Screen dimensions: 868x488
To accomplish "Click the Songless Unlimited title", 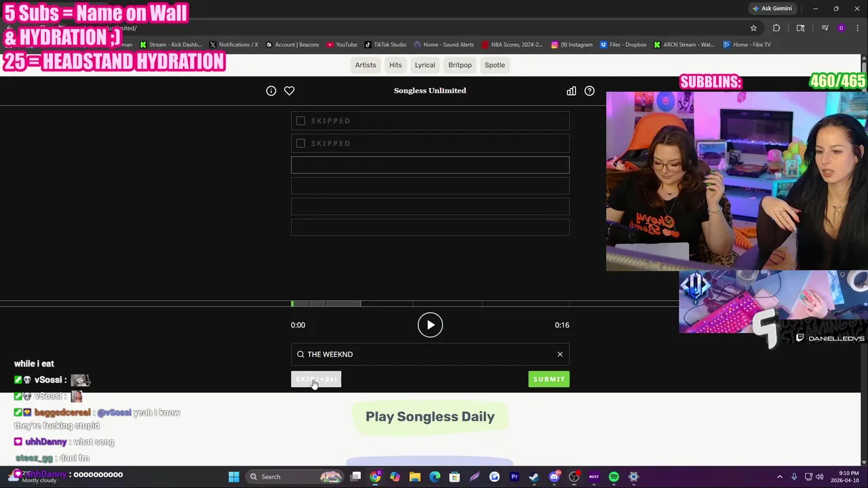I will (430, 91).
